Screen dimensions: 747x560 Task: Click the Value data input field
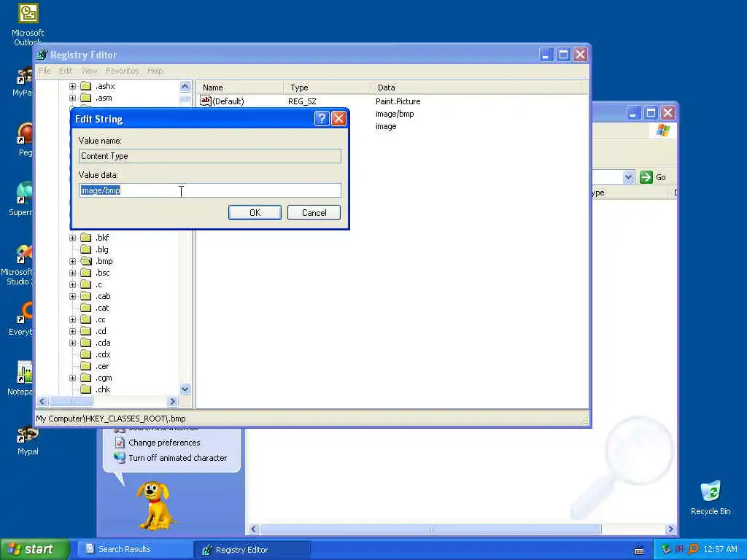210,190
